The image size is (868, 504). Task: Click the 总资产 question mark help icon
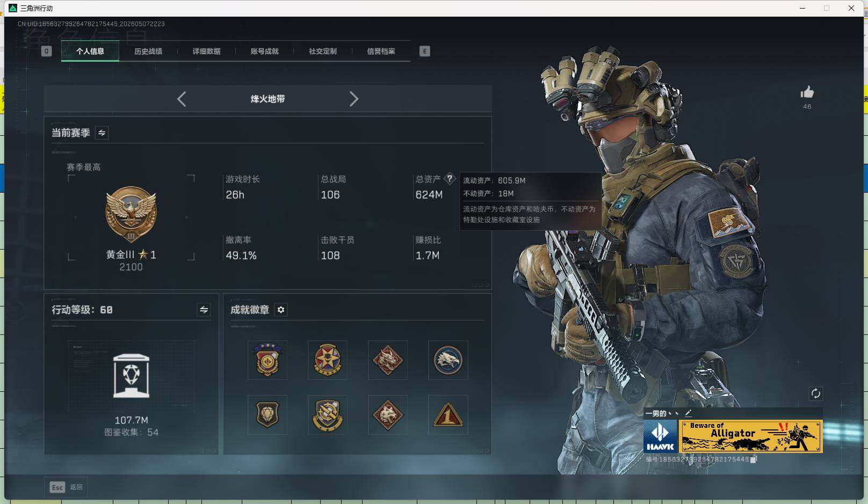point(450,179)
